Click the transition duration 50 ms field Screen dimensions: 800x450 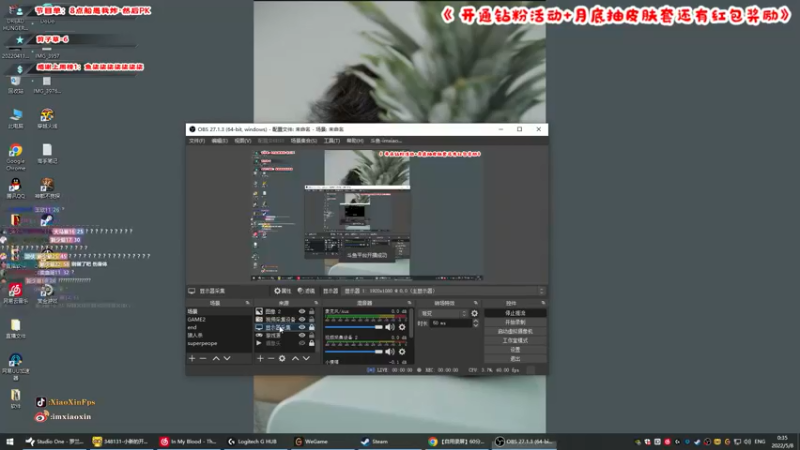tap(451, 323)
